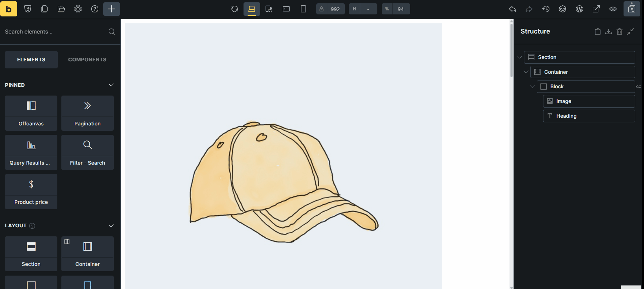
Task: Open the revision history icon
Action: coord(546,9)
